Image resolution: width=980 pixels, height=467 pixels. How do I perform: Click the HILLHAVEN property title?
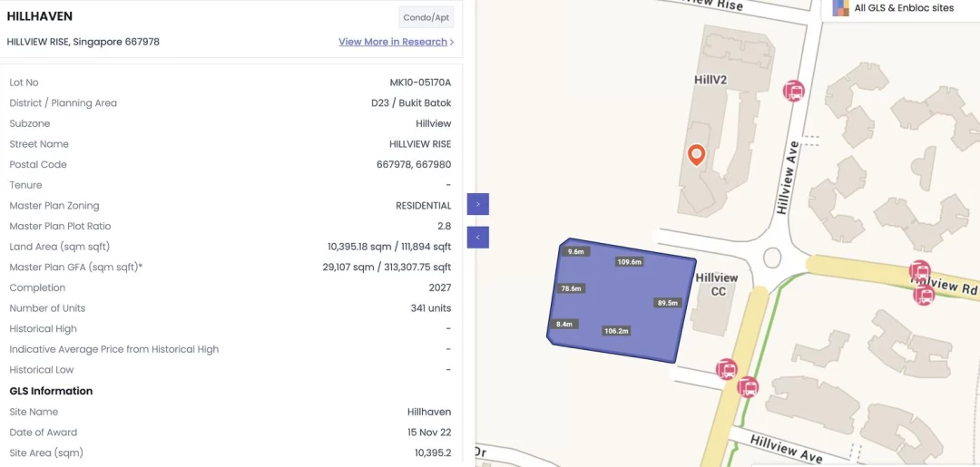pos(40,16)
